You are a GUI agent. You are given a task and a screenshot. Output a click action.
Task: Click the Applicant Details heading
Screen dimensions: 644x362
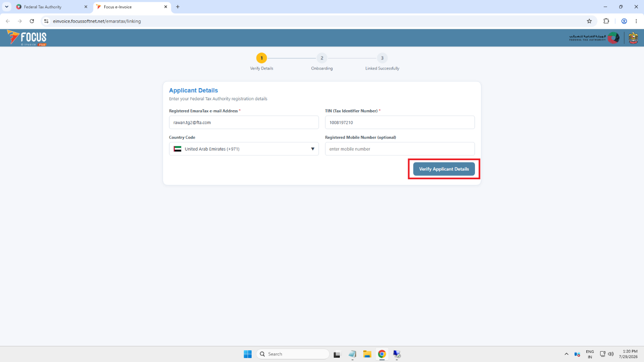click(x=193, y=90)
